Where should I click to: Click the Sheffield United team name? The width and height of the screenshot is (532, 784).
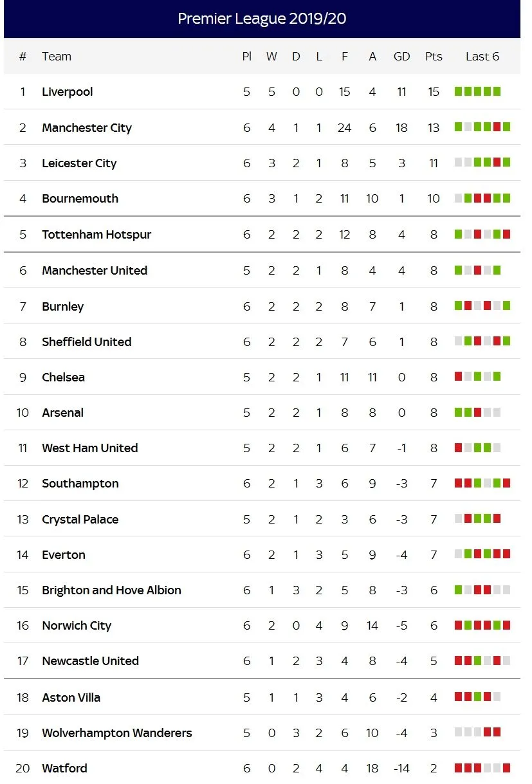click(x=86, y=342)
